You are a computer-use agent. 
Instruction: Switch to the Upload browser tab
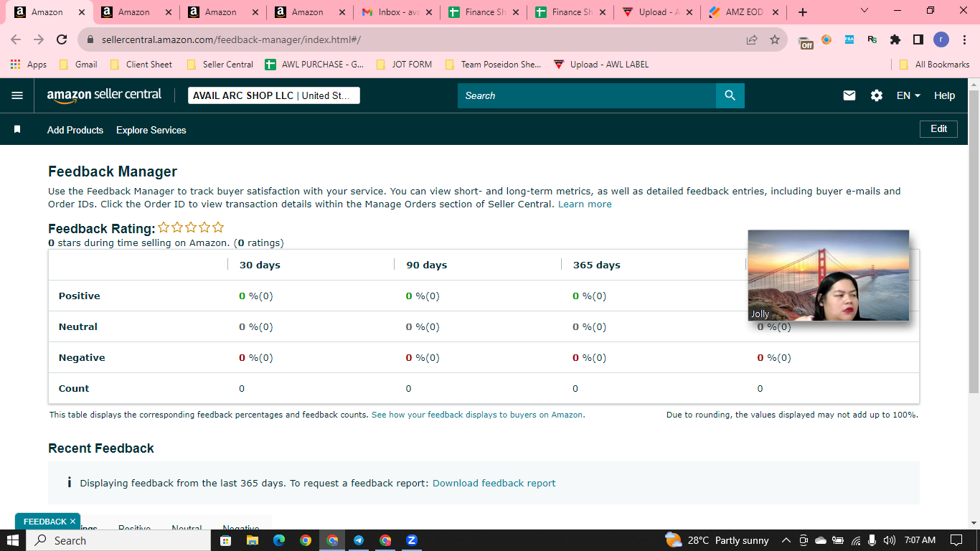[657, 12]
